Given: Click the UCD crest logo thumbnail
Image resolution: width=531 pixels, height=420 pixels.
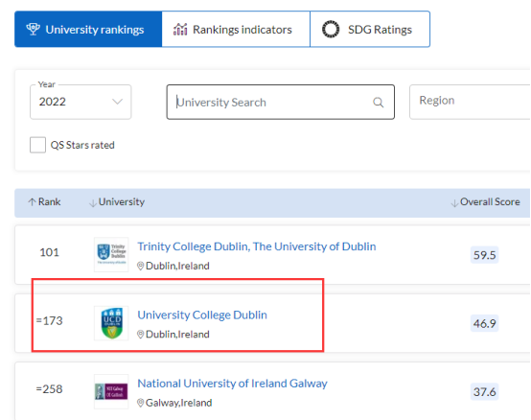Looking at the screenshot, I should pos(111,323).
